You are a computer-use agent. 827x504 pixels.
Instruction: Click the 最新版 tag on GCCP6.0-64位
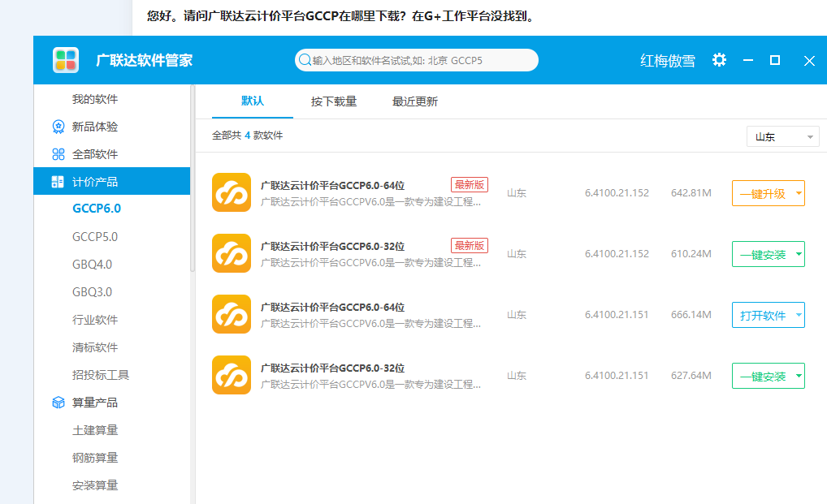point(470,185)
